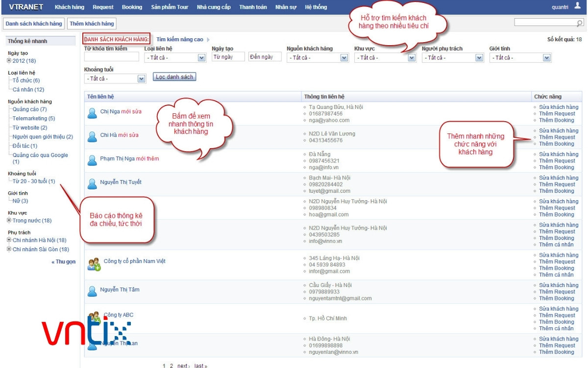588x368 pixels.
Task: Switch to the Thêm khách hàng tab
Action: [x=91, y=23]
